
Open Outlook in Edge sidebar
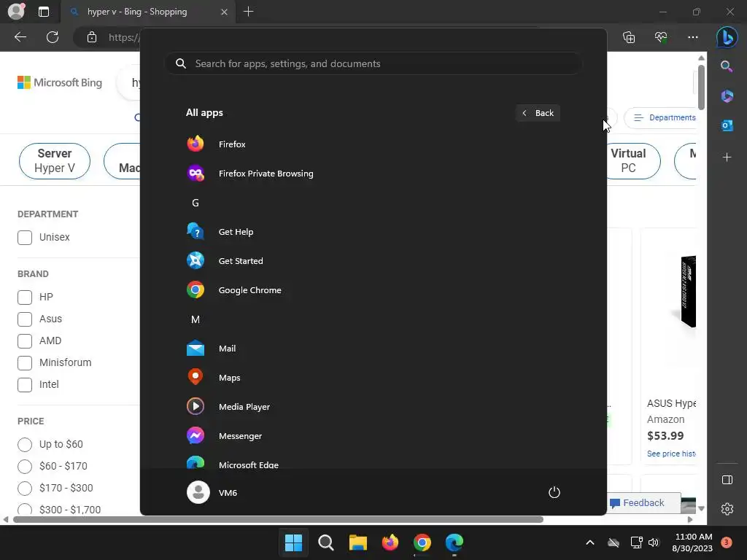pos(727,125)
